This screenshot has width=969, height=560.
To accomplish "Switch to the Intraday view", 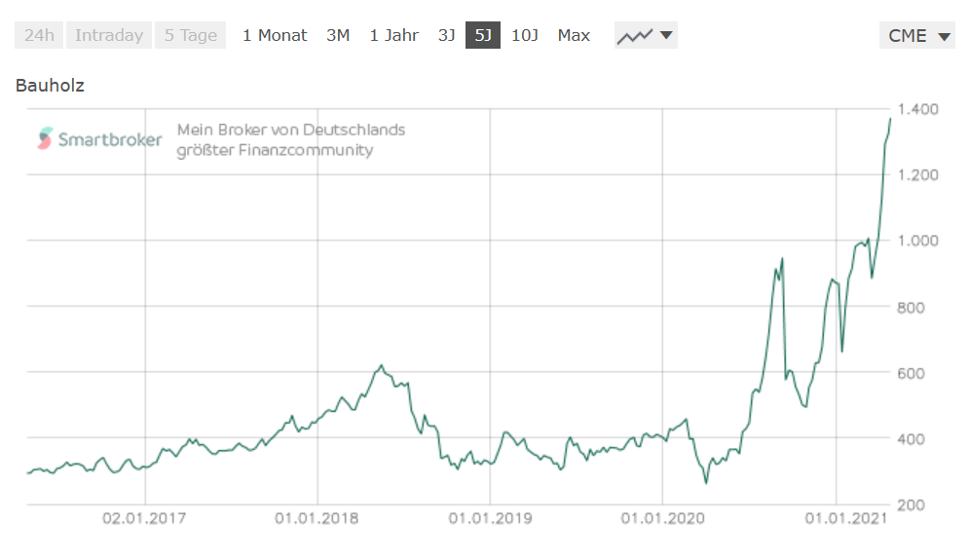I will pos(109,36).
